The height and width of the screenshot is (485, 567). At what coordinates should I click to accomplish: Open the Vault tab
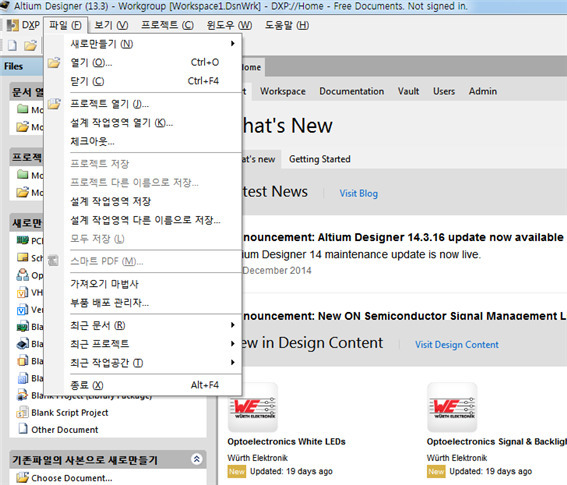coord(409,91)
